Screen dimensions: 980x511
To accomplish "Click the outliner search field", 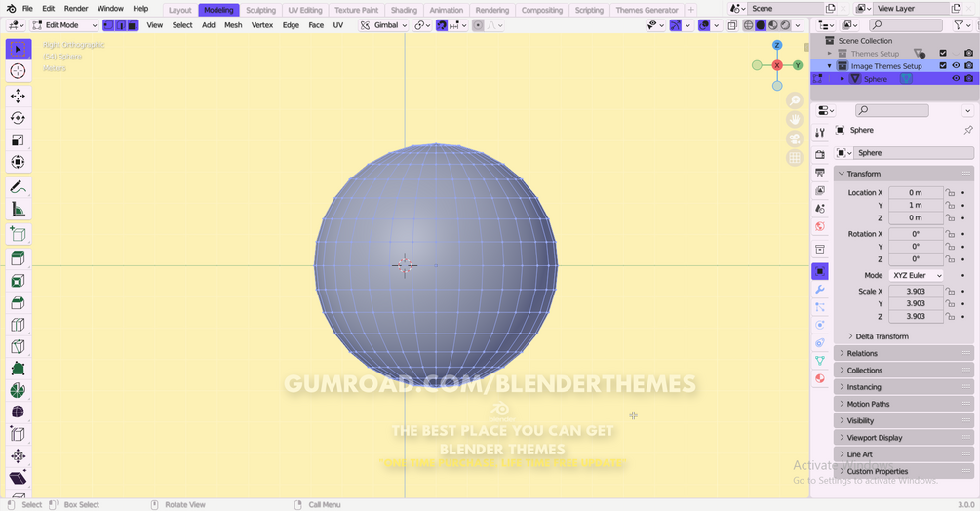I will [x=906, y=25].
